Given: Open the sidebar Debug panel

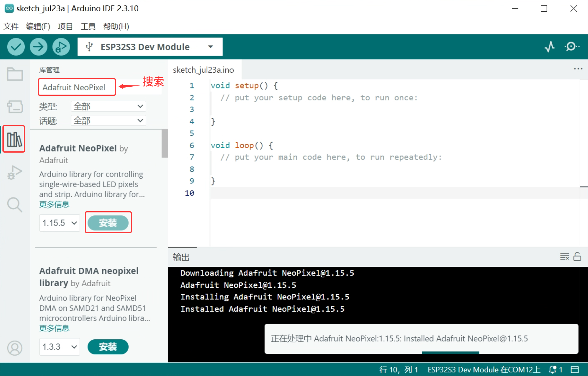Looking at the screenshot, I should click(x=15, y=172).
